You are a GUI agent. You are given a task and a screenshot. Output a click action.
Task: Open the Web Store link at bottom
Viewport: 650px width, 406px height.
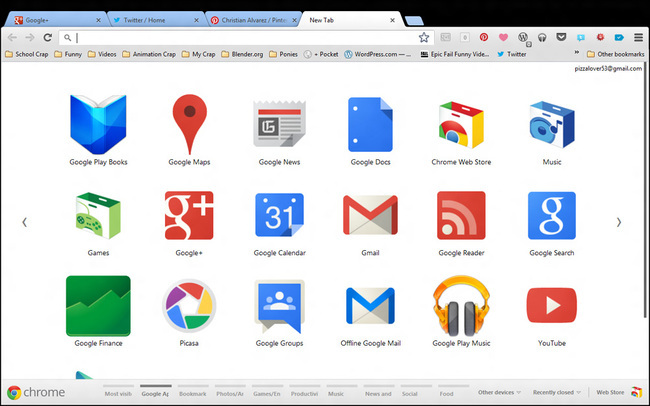pos(619,392)
